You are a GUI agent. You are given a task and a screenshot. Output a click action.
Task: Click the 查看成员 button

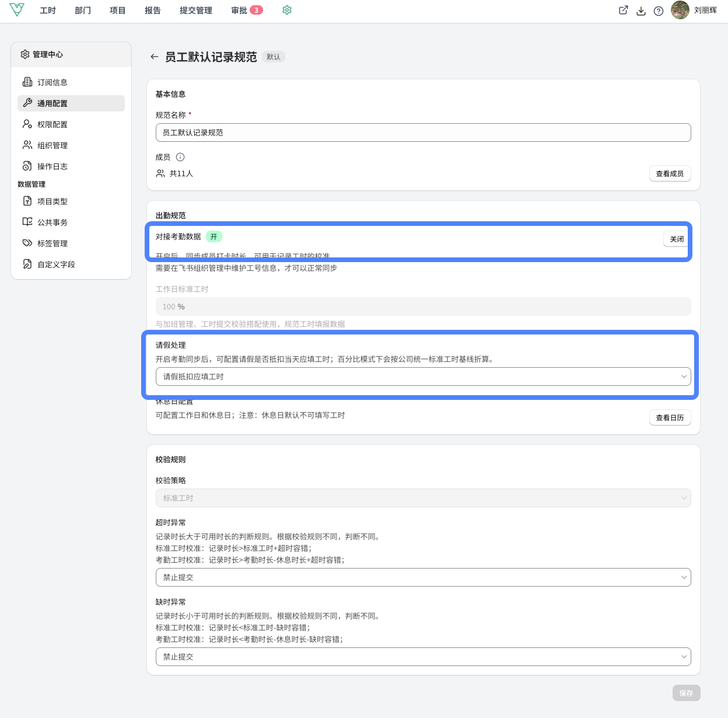point(670,173)
